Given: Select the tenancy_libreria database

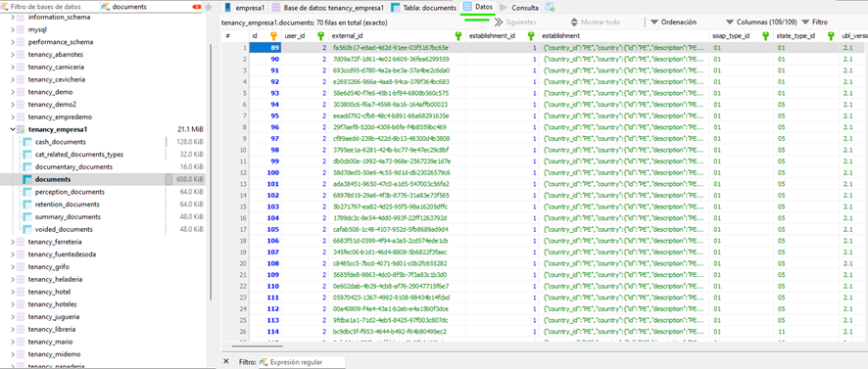Looking at the screenshot, I should pyautogui.click(x=52, y=329).
